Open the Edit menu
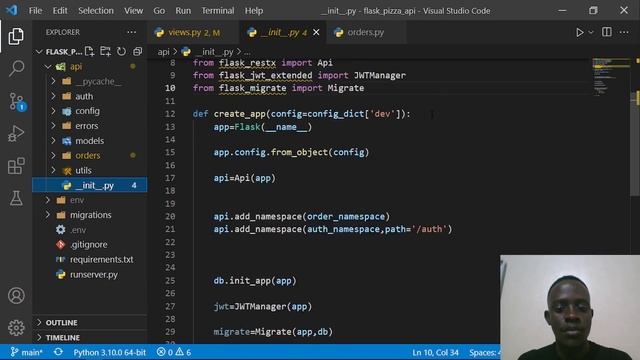The image size is (640, 360). pos(60,11)
